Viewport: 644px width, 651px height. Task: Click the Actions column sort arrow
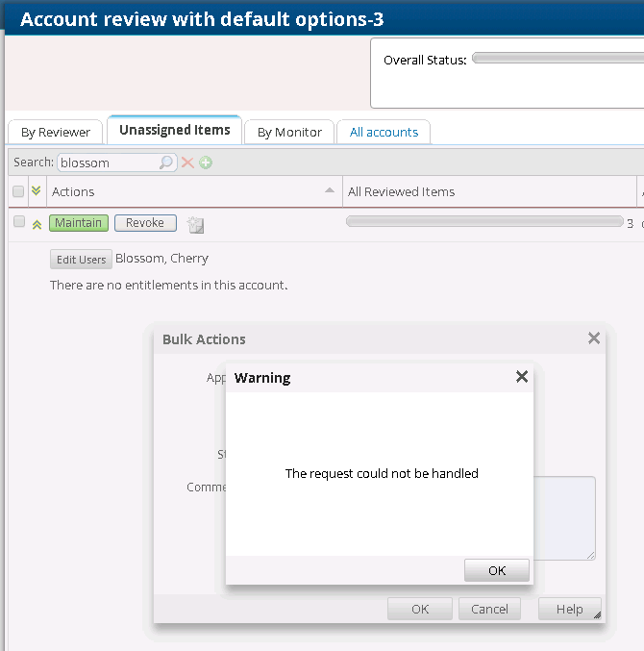coord(331,190)
